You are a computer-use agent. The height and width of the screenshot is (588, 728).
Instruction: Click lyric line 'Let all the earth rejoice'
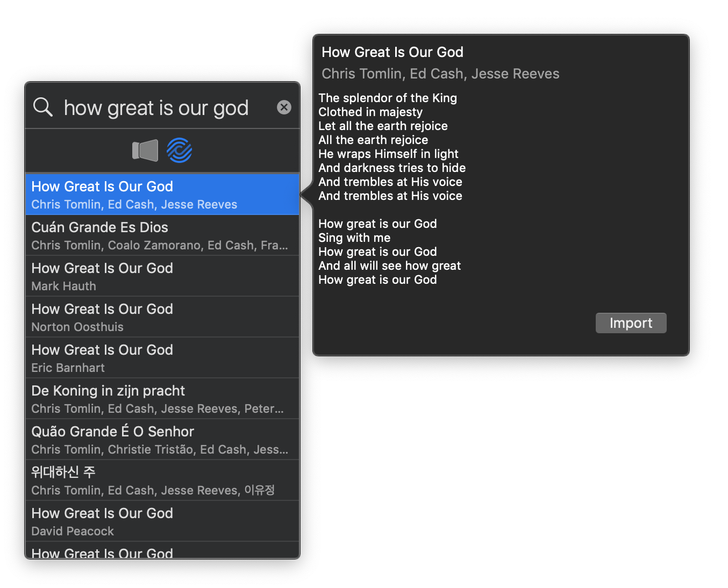click(x=383, y=126)
